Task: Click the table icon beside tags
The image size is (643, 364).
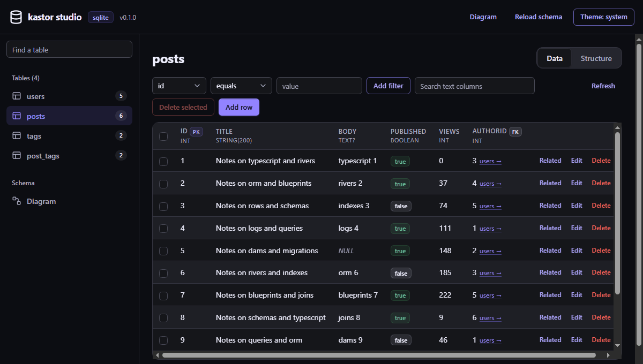Action: [x=17, y=136]
